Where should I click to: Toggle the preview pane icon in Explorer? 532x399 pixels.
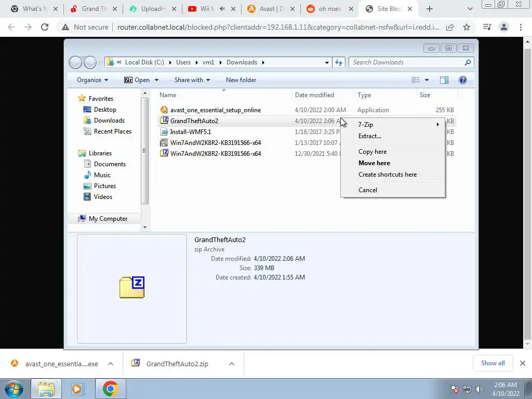coord(444,80)
